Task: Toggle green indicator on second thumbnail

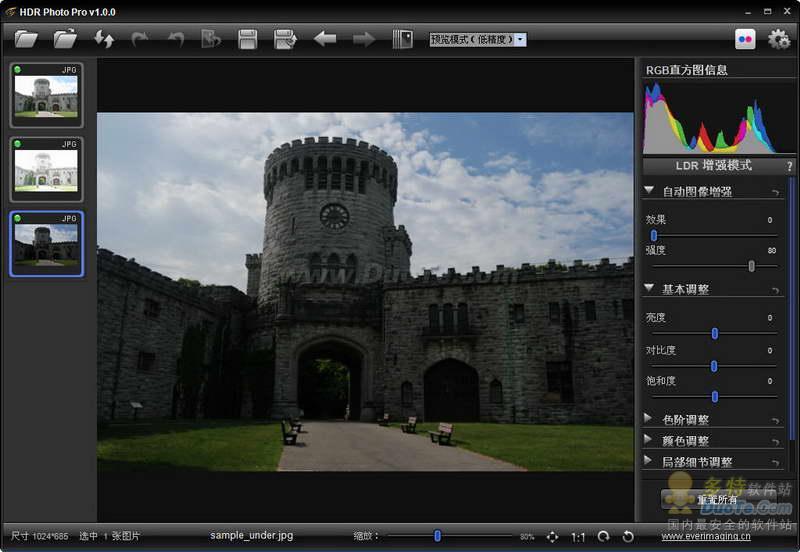Action: (x=18, y=144)
